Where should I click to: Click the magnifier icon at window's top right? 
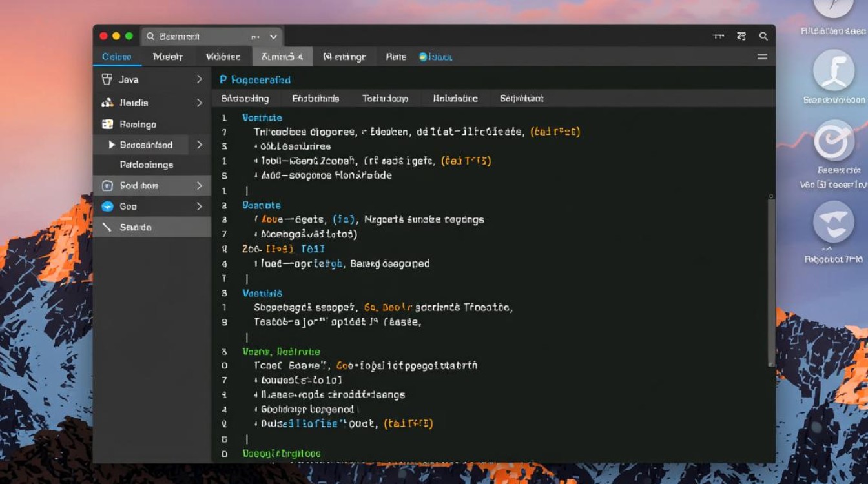[x=763, y=37]
